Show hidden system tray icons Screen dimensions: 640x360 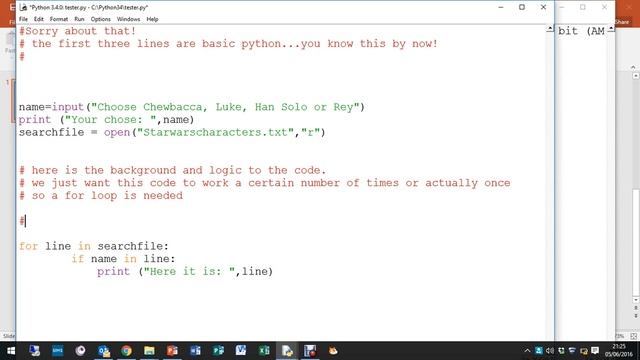(527, 351)
